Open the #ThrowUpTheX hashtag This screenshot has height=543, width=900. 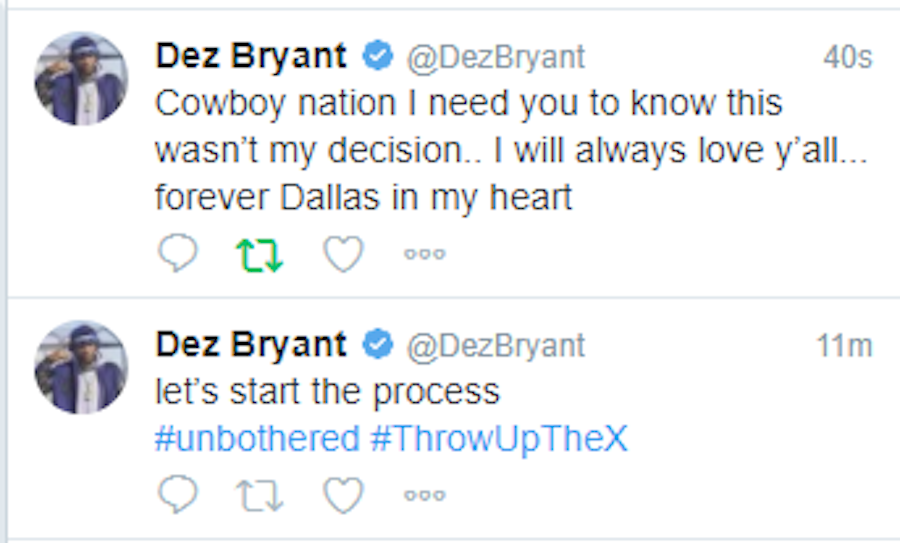(x=498, y=439)
